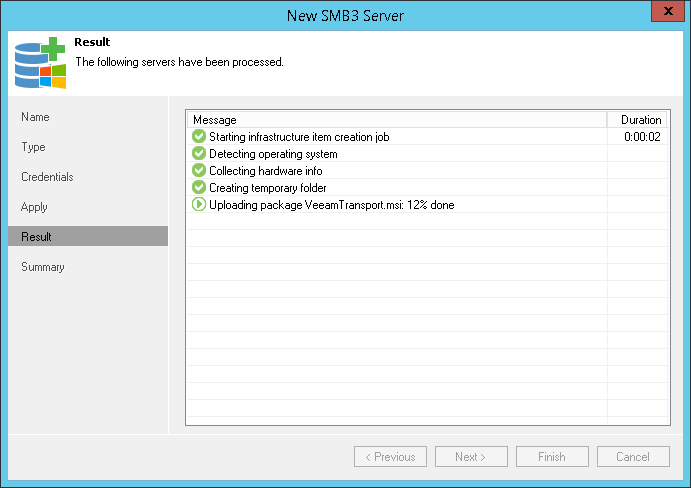This screenshot has height=488, width=691.
Task: Click success icon for Creating temporary folder
Action: (199, 188)
